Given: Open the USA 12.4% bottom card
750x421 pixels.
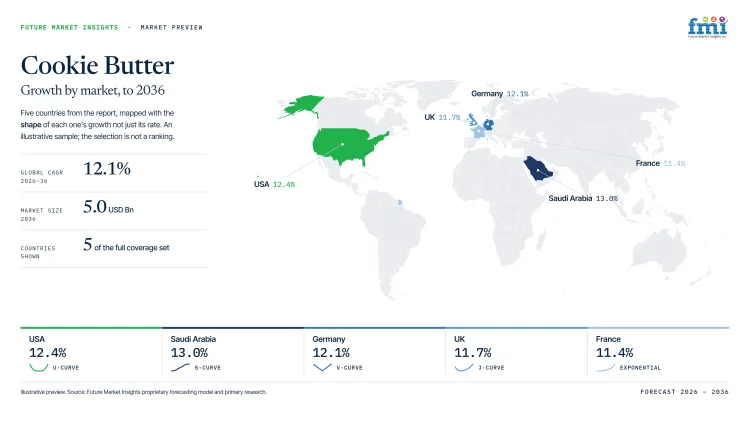Looking at the screenshot, I should (x=91, y=354).
